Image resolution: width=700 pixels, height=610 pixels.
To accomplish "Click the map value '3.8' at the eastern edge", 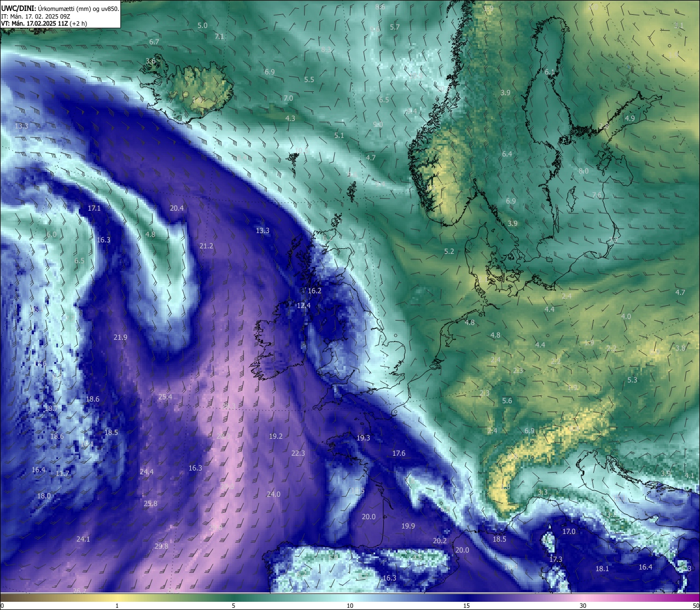I will [x=680, y=348].
